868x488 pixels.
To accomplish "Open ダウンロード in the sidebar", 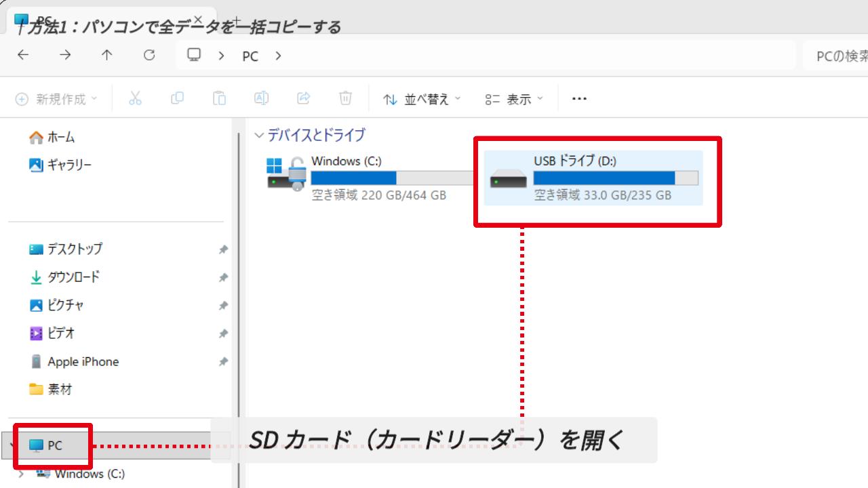I will (73, 277).
